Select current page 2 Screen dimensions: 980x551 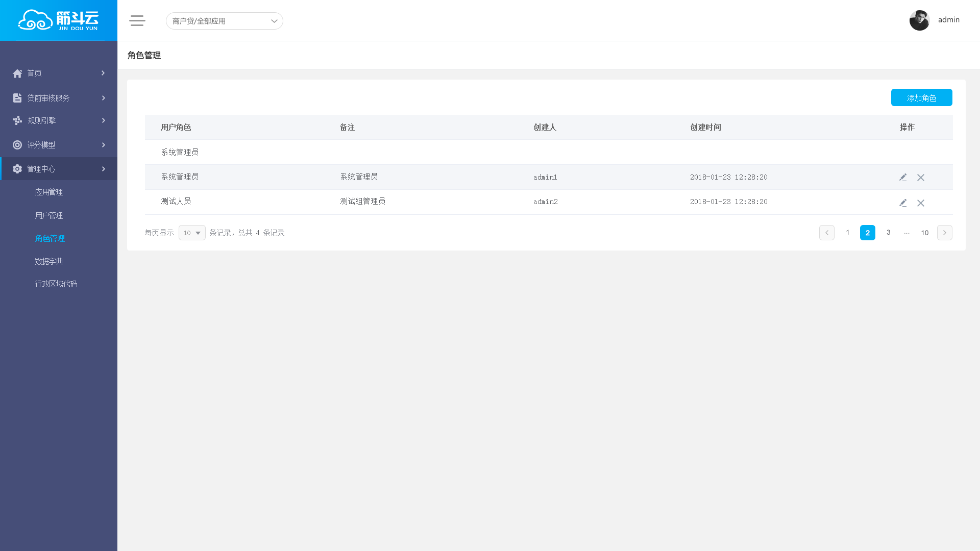868,233
